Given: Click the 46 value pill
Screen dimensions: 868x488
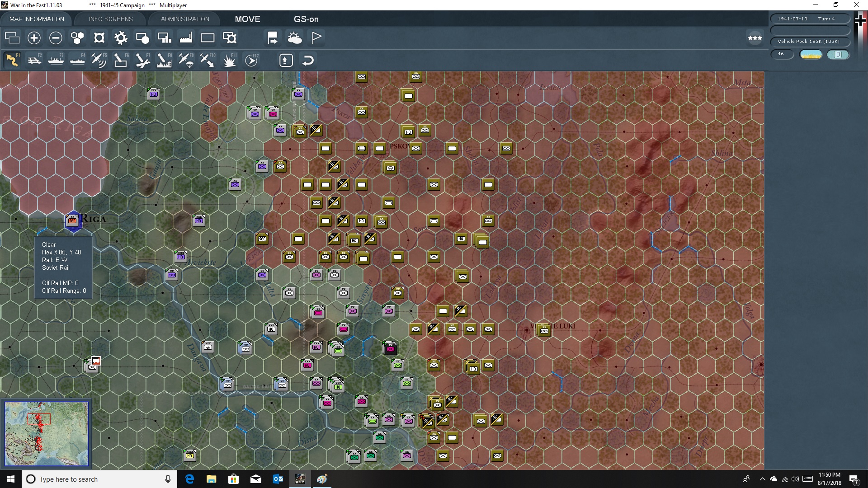Looking at the screenshot, I should click(782, 54).
